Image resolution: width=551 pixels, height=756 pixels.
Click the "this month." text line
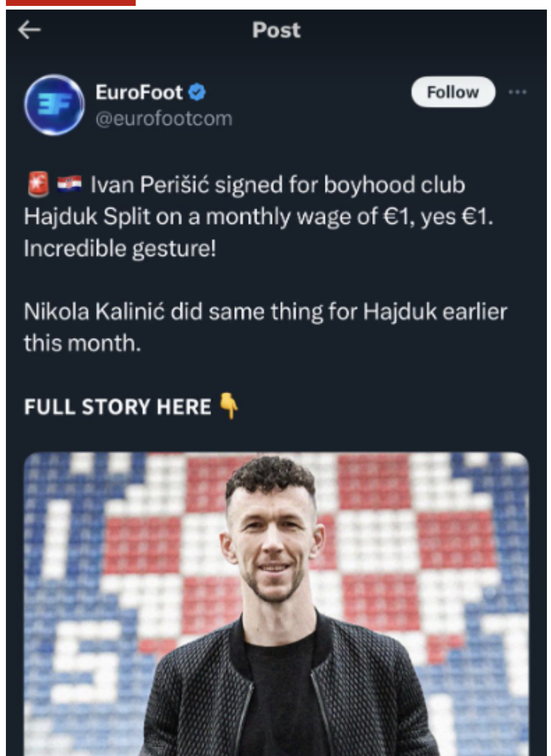(x=82, y=343)
